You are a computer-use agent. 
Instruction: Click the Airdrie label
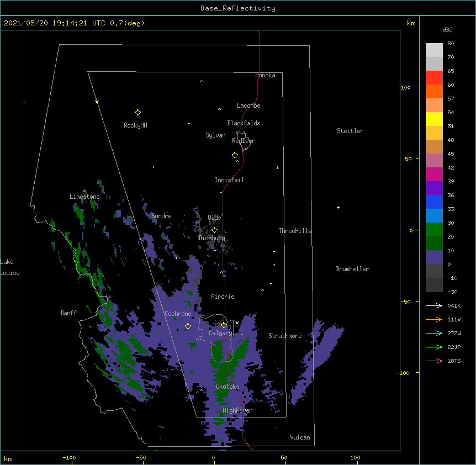coord(223,297)
